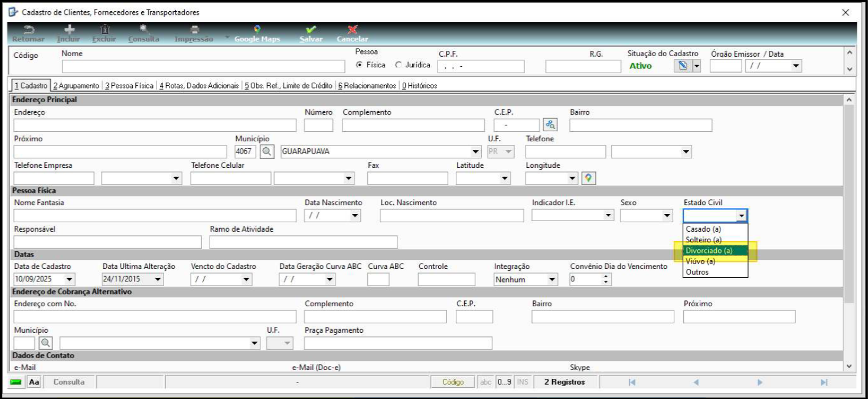Switch to the 1 Cadastro tab
Screen dimensions: 868x399
[31, 86]
